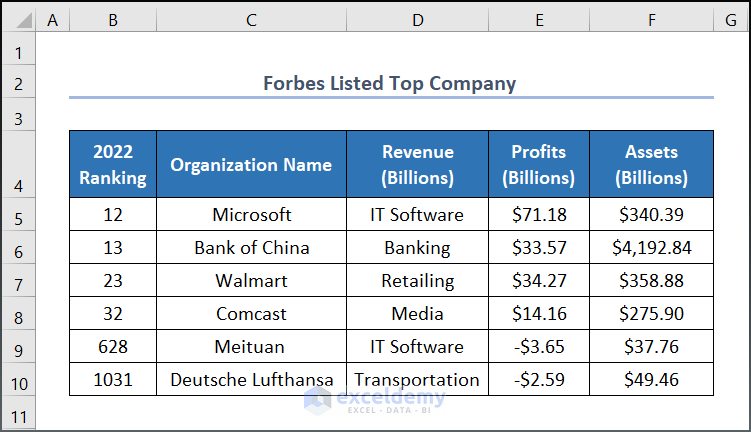The image size is (751, 432).
Task: Select the Organization Name header cell
Action: click(x=251, y=165)
